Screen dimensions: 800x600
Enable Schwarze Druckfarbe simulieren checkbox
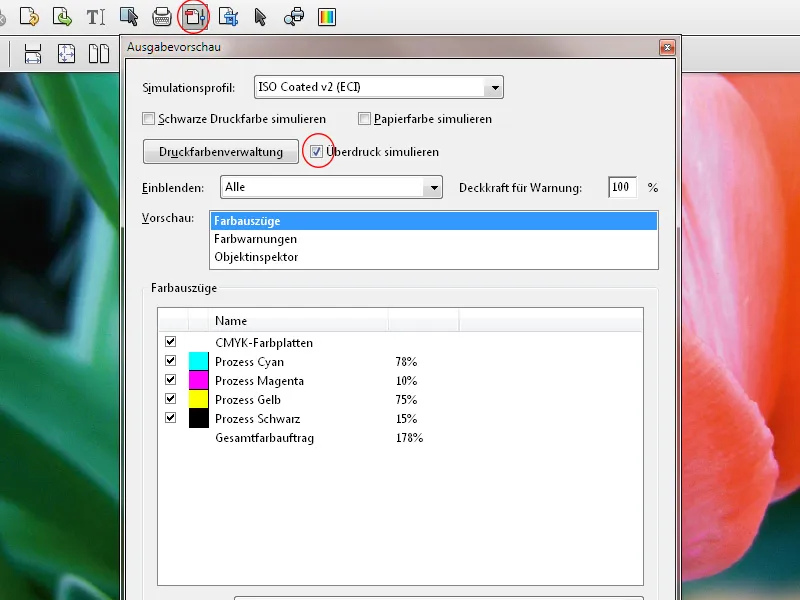click(x=148, y=119)
